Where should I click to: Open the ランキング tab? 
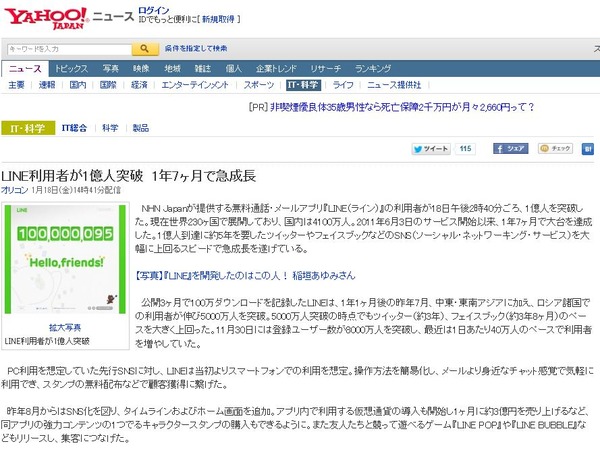(x=373, y=69)
